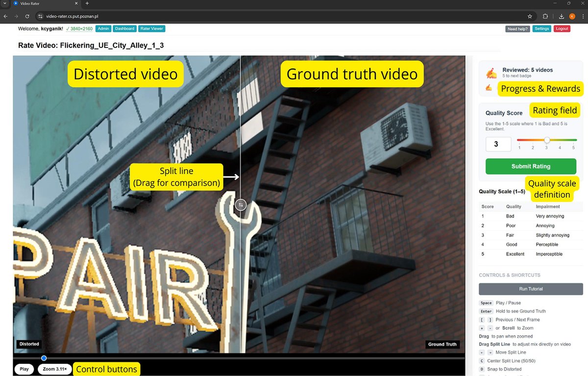
Task: Play the video
Action: point(24,369)
